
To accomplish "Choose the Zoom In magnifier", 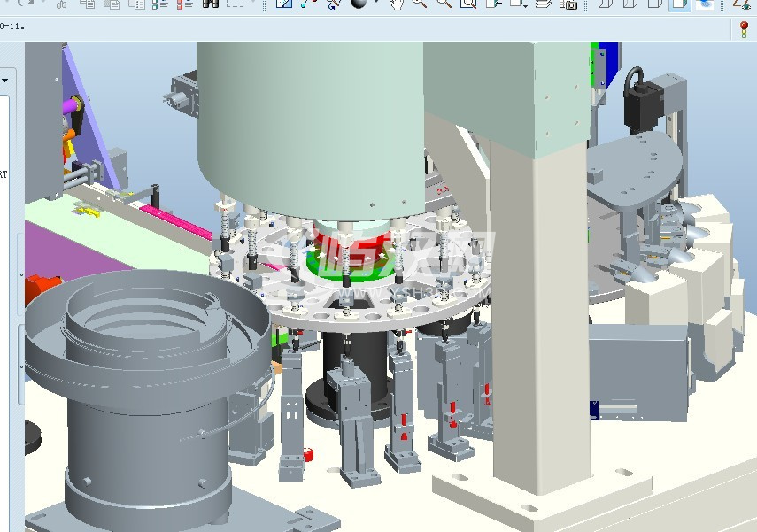I will (x=420, y=4).
